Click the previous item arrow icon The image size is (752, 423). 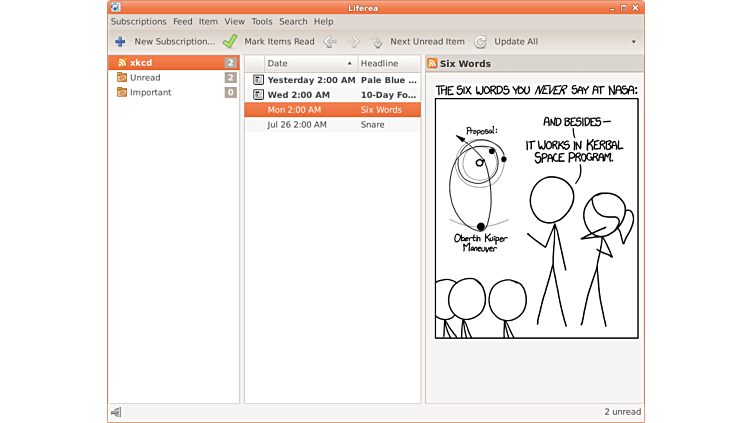330,42
